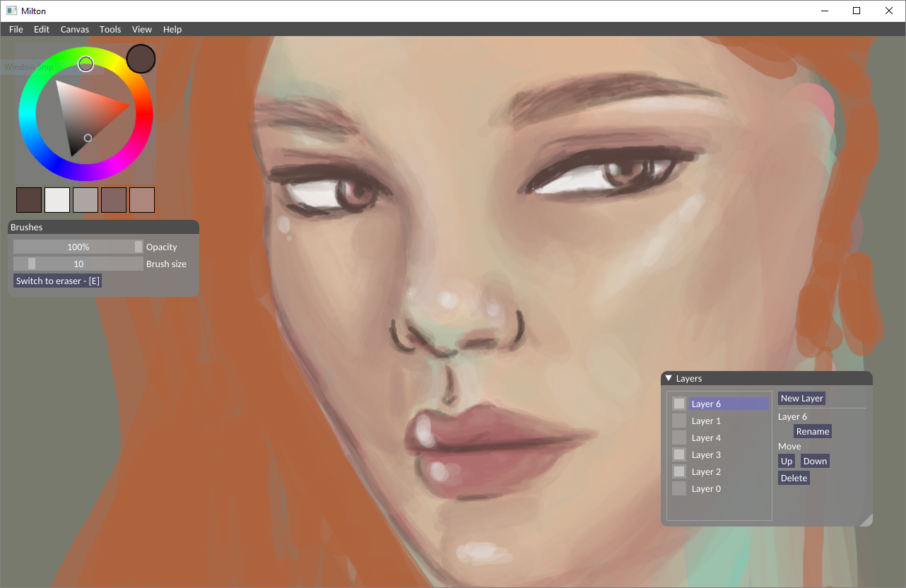Image resolution: width=906 pixels, height=588 pixels.
Task: Click the Opacity slider
Action: tap(78, 247)
